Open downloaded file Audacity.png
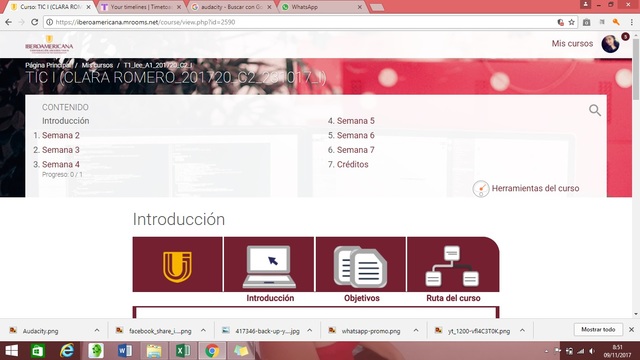Screen dimensions: 640x360 [40, 331]
